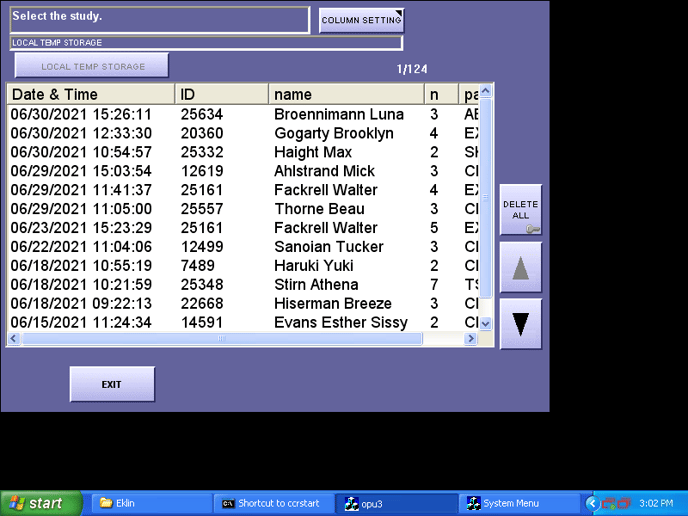
Task: Sort the list by Date & Time column
Action: click(90, 94)
